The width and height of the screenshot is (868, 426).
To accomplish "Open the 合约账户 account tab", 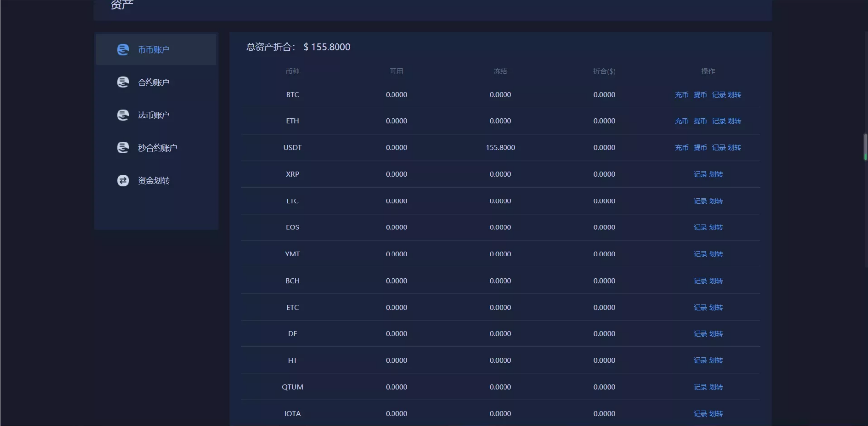I will pyautogui.click(x=153, y=83).
